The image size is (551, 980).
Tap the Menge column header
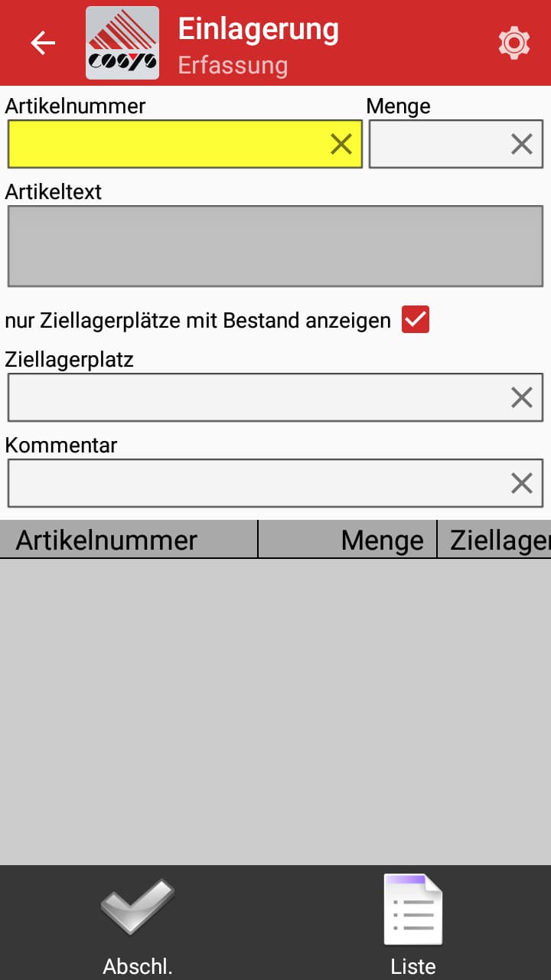click(x=347, y=540)
